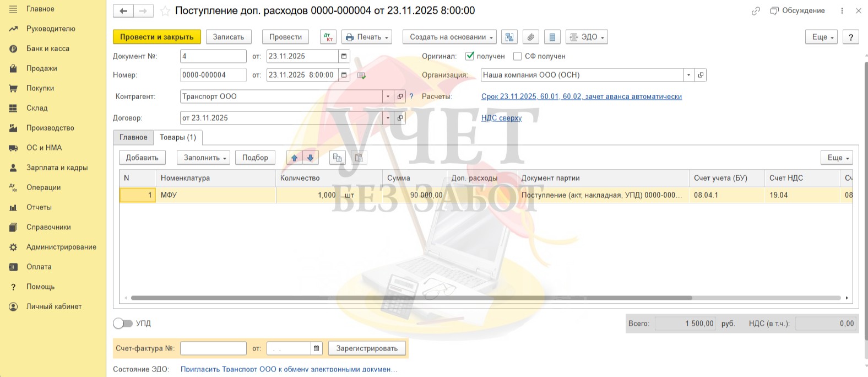Move row down arrow button
This screenshot has height=377, width=868.
coord(310,158)
